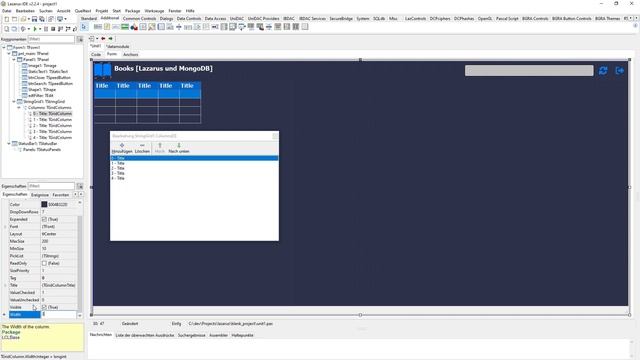Viewport: 640px width, 360px height.
Task: Open the Suchergebnisse tab at bottom
Action: point(191,335)
